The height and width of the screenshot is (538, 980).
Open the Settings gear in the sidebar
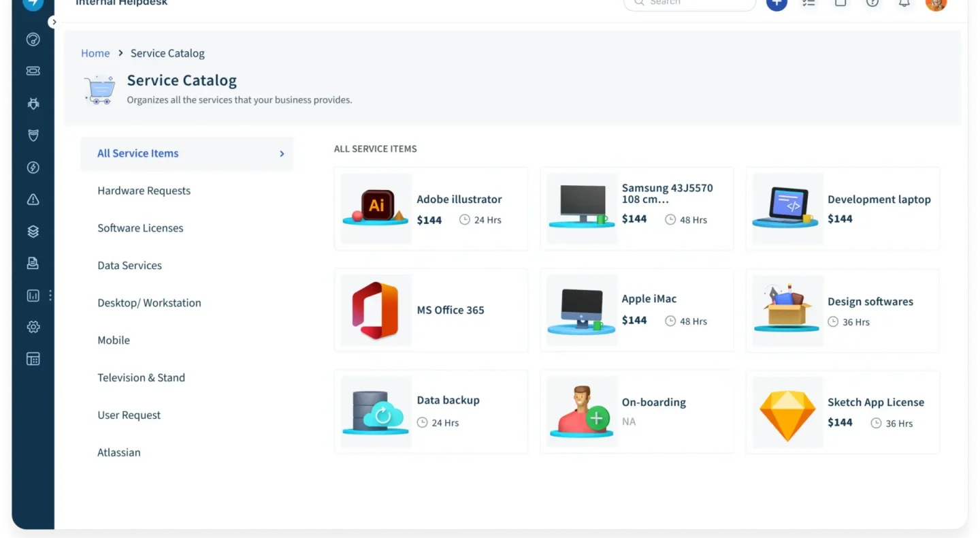coord(33,327)
